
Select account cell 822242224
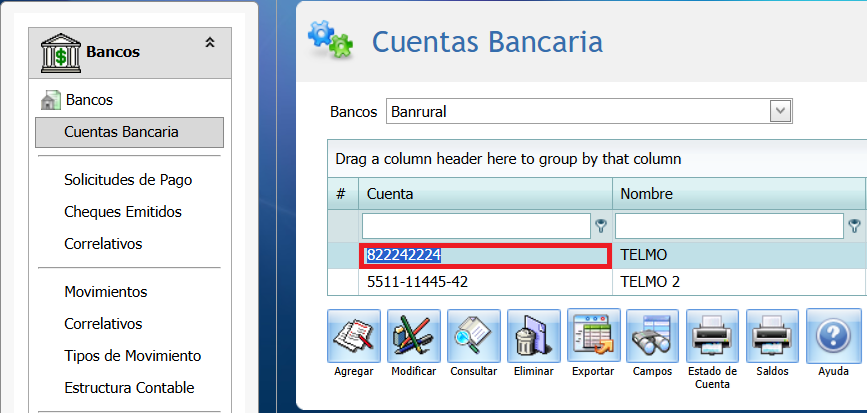(x=484, y=255)
